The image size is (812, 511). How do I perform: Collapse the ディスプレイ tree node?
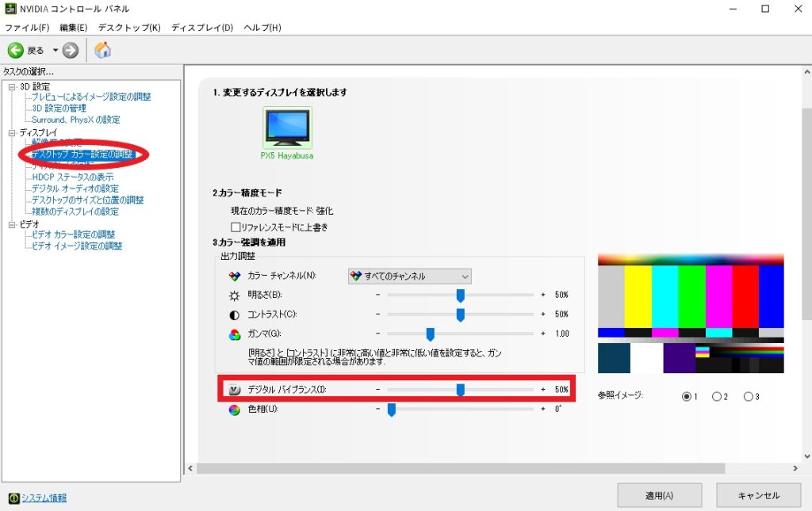click(12, 133)
